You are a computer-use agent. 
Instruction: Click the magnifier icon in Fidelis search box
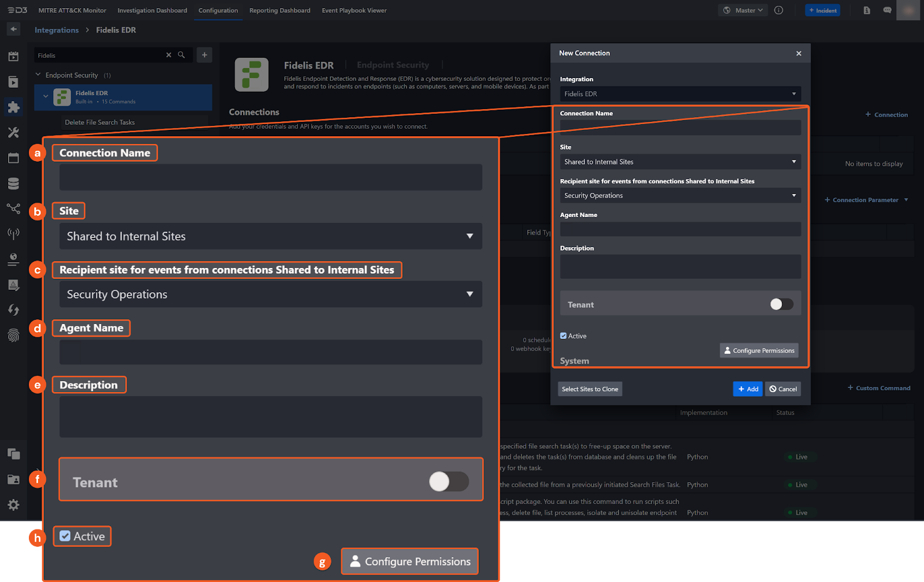point(181,55)
